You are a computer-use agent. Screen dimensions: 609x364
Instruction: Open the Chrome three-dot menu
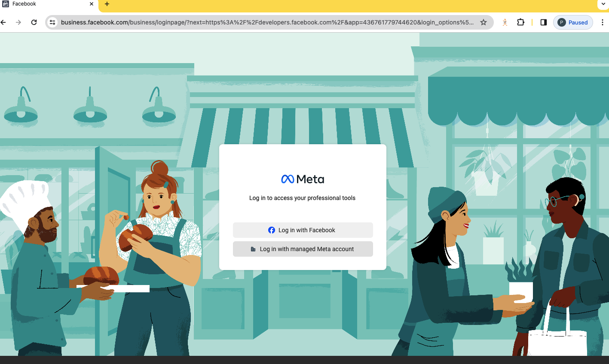click(x=603, y=22)
